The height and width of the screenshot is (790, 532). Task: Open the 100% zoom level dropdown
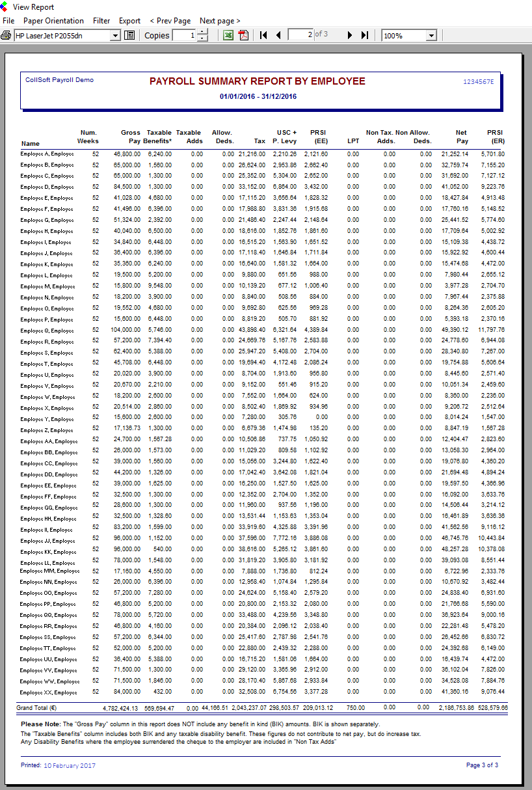pyautogui.click(x=431, y=36)
